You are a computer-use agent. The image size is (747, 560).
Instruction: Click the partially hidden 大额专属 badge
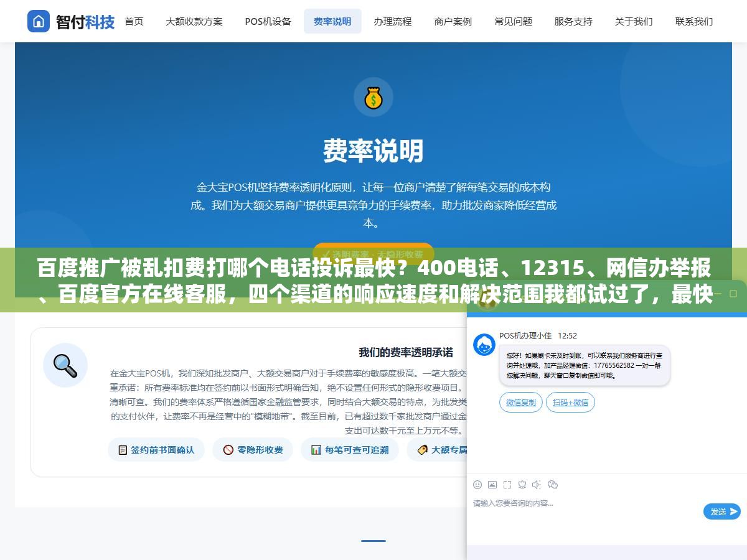point(437,449)
